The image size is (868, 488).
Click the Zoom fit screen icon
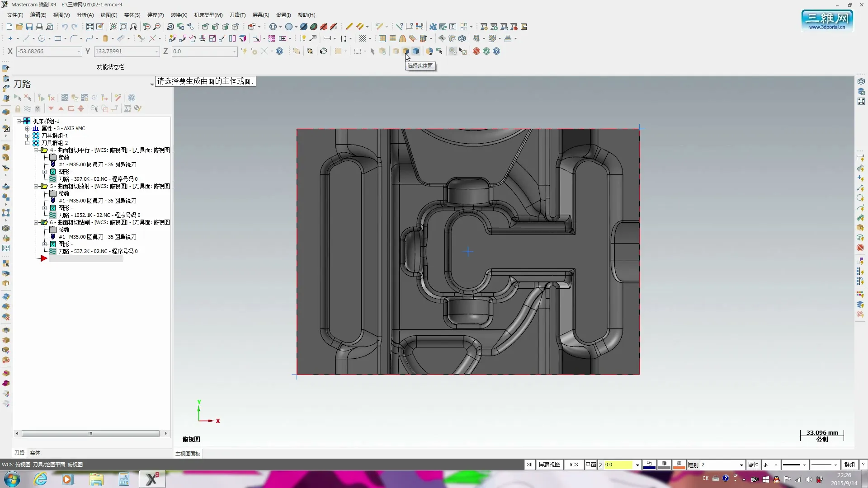90,27
